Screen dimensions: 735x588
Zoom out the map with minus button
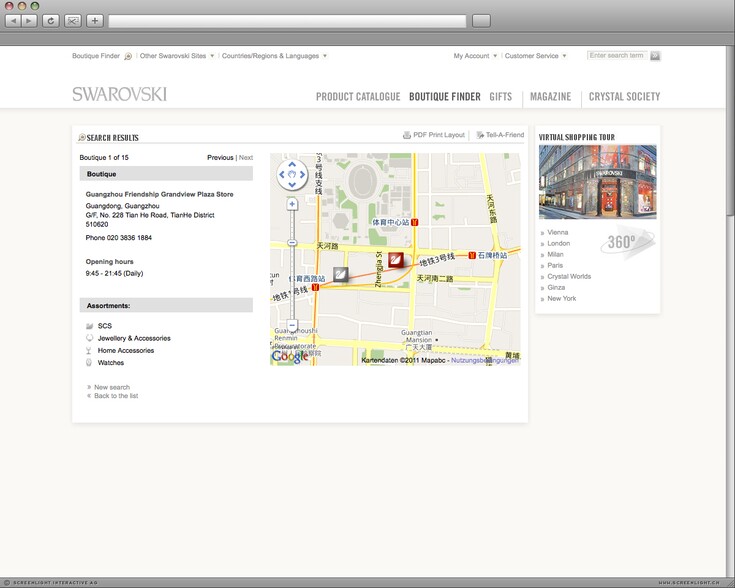pos(292,325)
